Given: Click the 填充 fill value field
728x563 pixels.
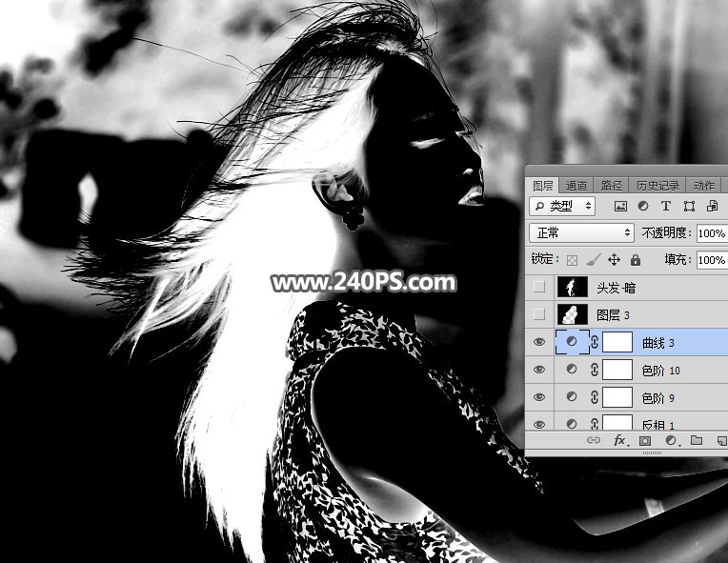Looking at the screenshot, I should coord(712,259).
